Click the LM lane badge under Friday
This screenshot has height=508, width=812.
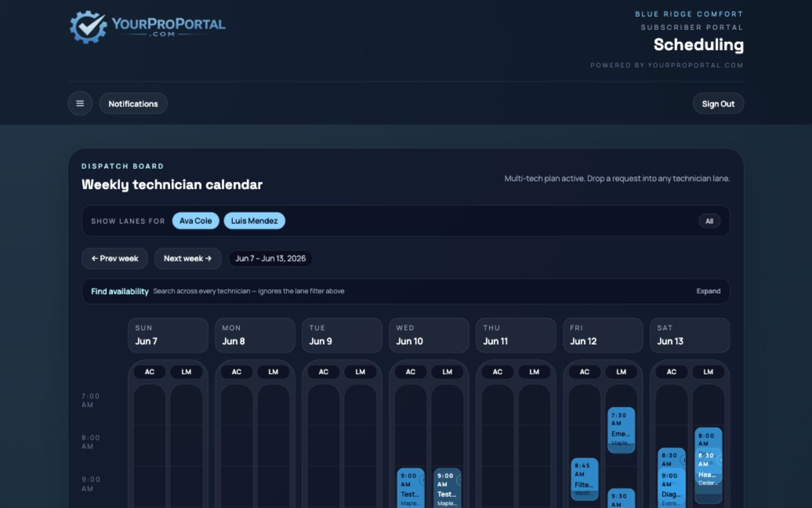621,372
